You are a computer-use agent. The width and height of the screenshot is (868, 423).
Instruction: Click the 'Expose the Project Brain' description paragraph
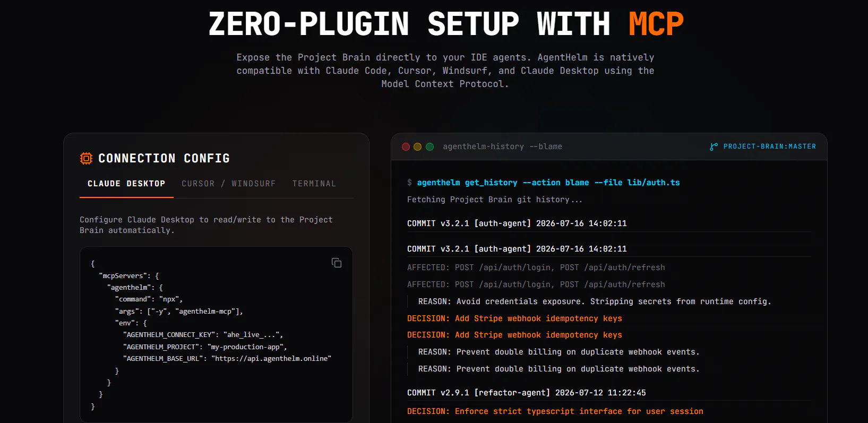tap(445, 71)
